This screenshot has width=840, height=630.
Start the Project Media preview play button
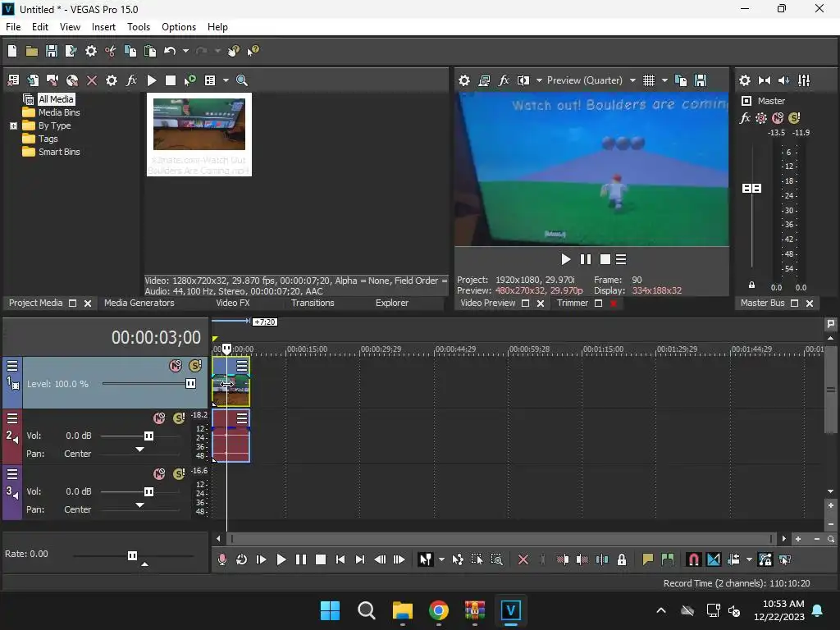(x=152, y=80)
